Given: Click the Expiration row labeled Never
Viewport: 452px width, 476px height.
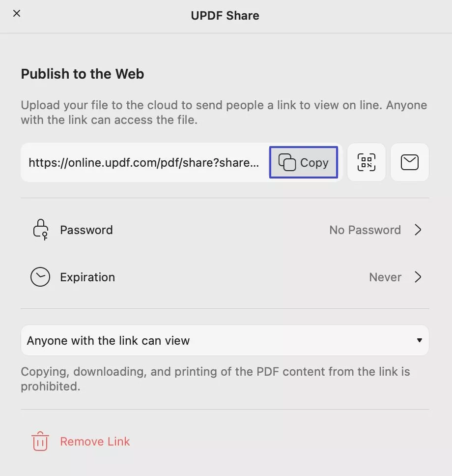Looking at the screenshot, I should click(x=87, y=277).
